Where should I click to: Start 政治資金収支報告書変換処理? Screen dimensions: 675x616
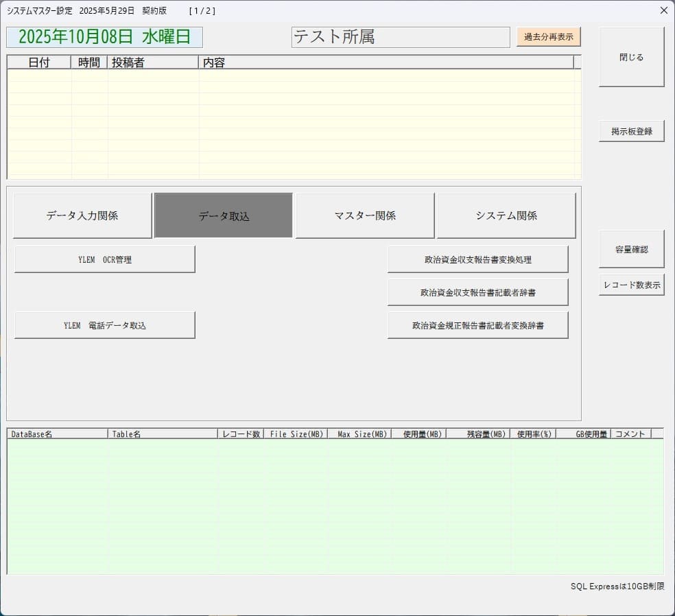point(477,259)
